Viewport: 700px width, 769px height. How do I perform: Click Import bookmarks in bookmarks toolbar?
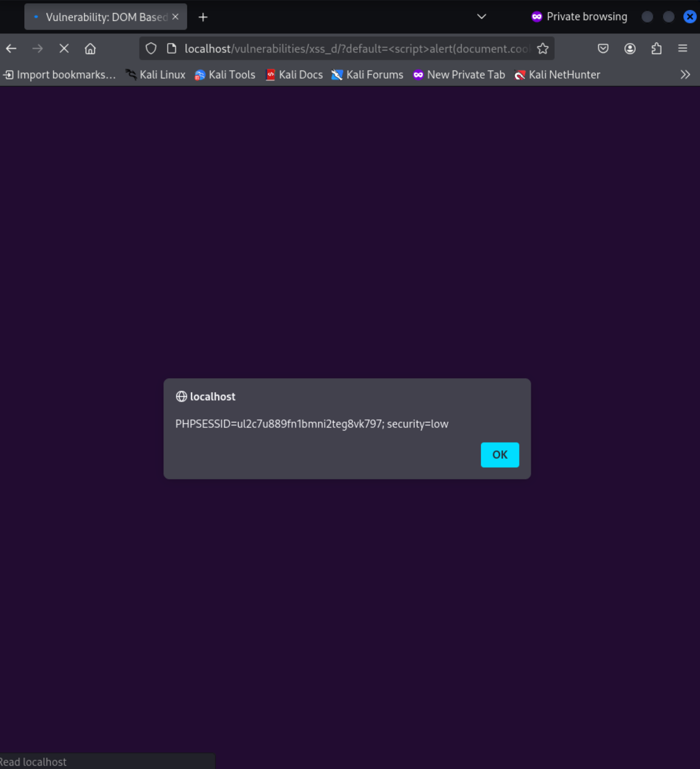(60, 74)
